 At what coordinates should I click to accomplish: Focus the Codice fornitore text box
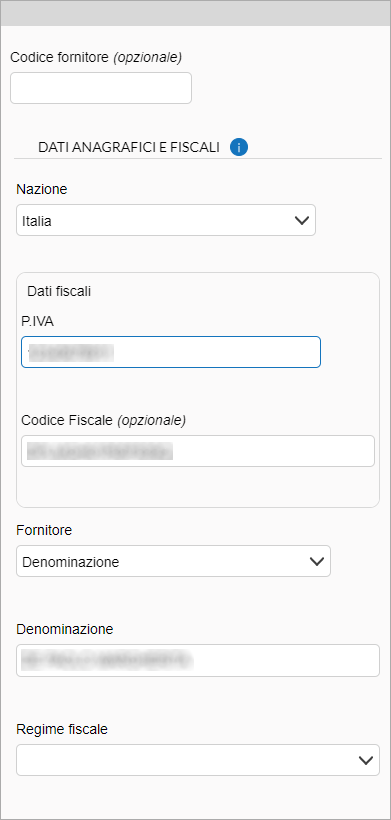coord(101,88)
